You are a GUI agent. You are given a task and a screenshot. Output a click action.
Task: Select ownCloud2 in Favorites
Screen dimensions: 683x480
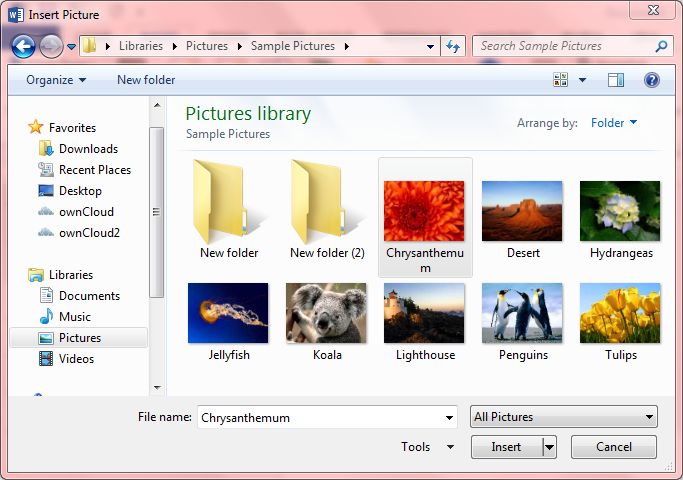[x=89, y=233]
